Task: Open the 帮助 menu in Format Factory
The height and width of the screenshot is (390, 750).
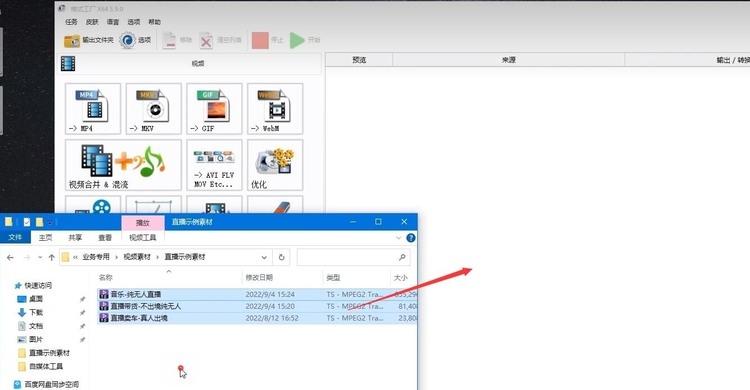Action: point(154,22)
